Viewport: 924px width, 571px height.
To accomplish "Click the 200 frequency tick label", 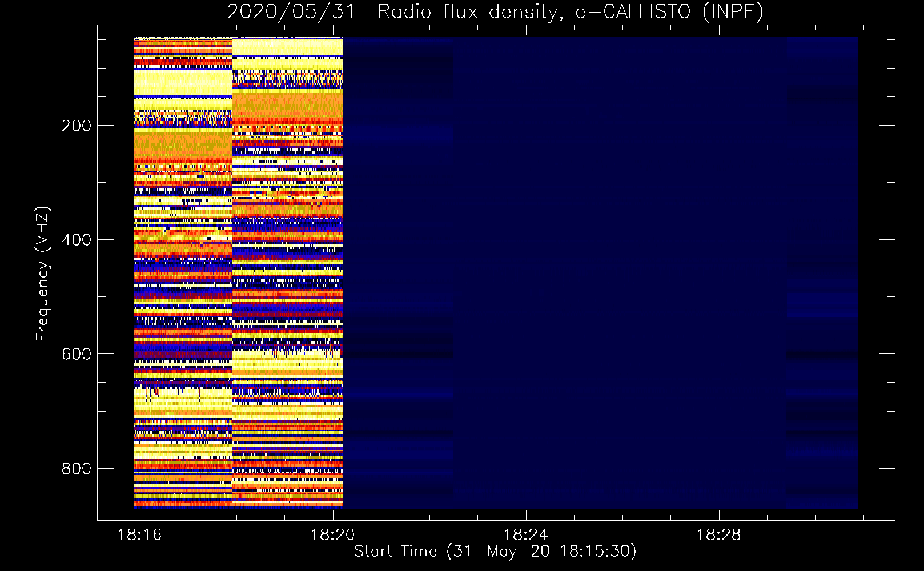I will point(77,126).
